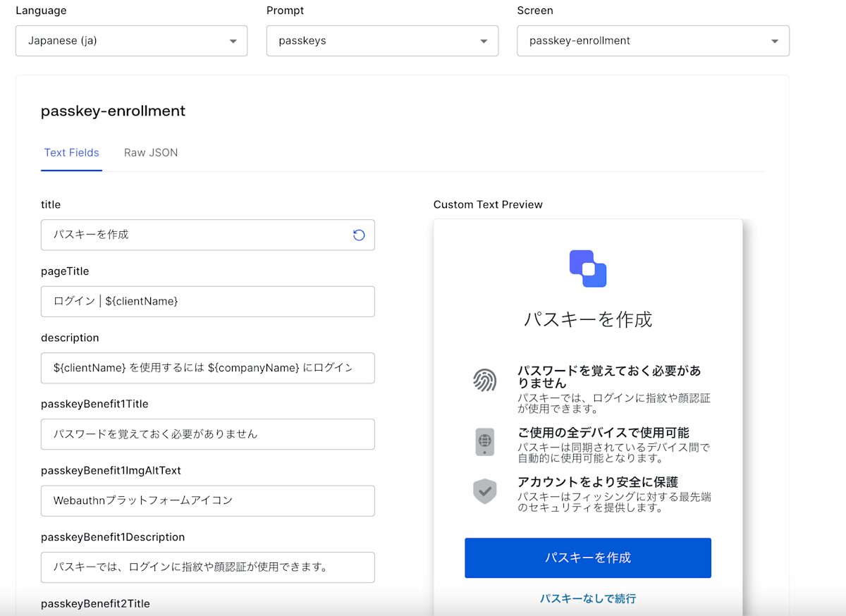Screen dimensions: 846x616
Task: Click the pageTitle field label
Action: [x=65, y=271]
